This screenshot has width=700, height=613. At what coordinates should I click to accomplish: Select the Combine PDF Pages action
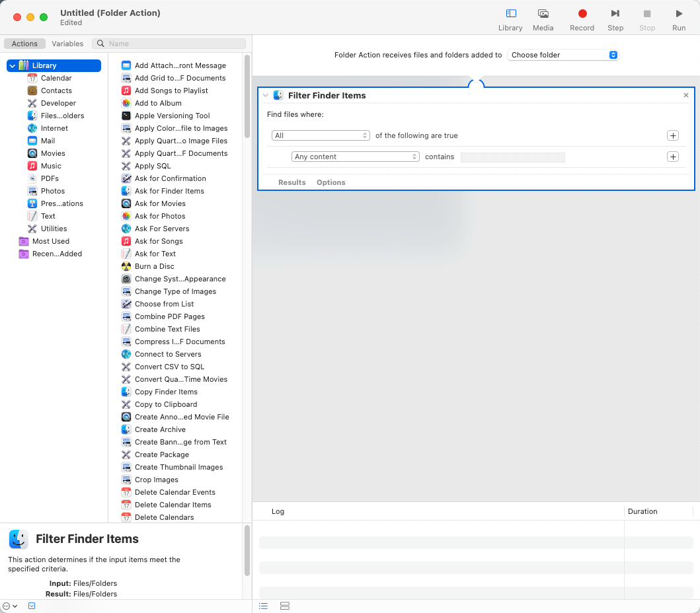tap(163, 316)
